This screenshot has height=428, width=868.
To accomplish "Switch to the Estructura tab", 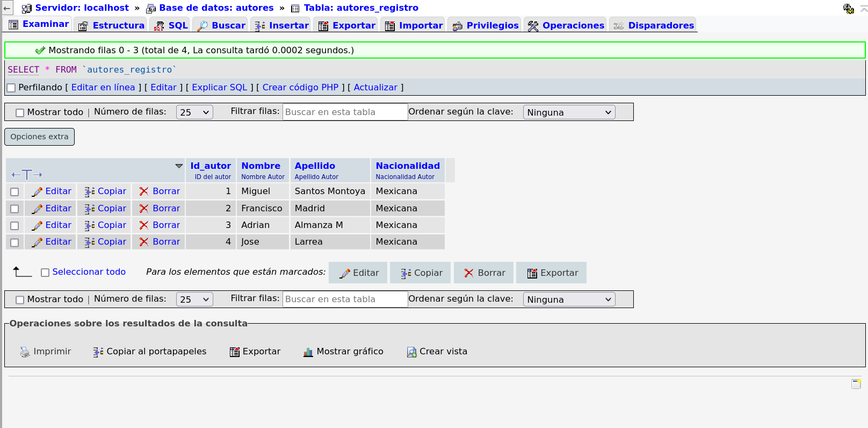I will pos(112,25).
